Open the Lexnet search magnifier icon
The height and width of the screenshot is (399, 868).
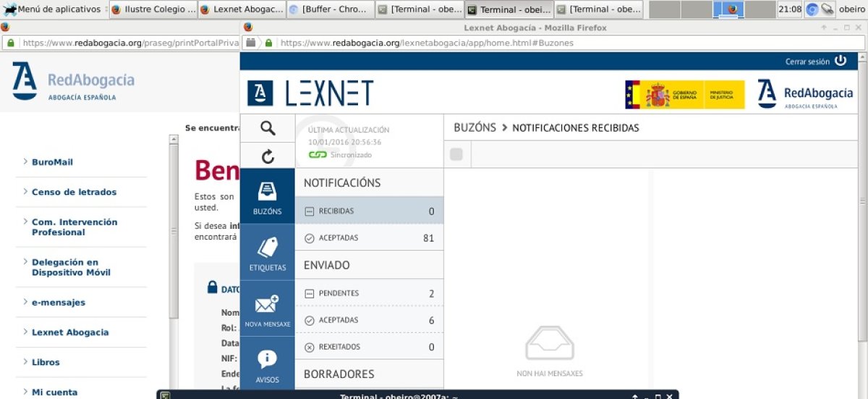coord(268,128)
